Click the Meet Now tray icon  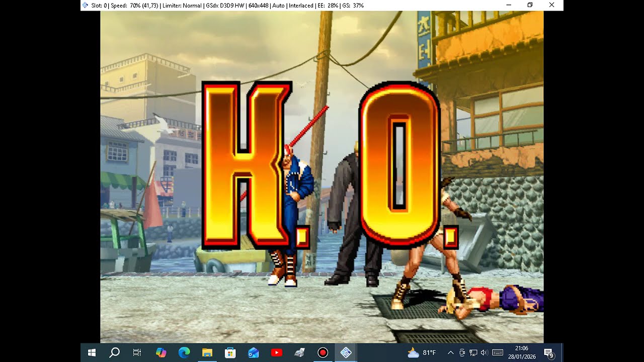tap(462, 352)
